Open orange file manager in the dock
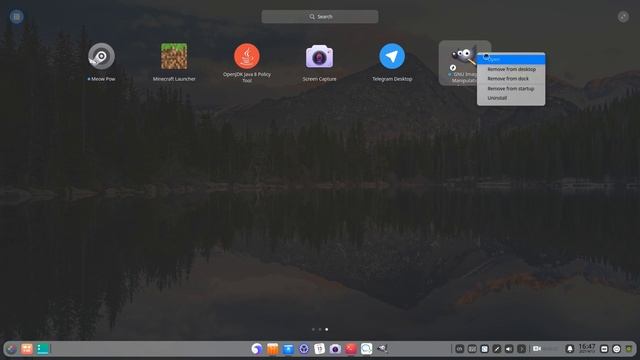This screenshot has width=640, height=360. [x=272, y=349]
